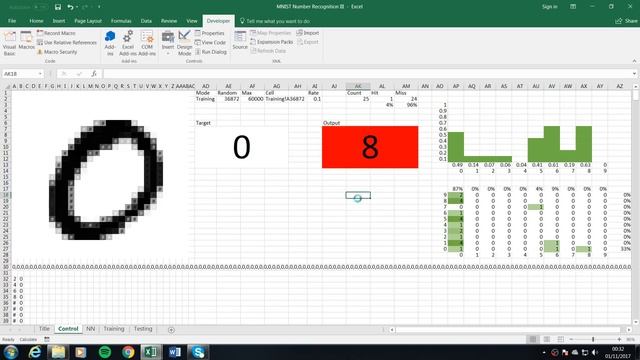Switch to the Insert ribbon tab
This screenshot has width=640, height=360.
59,21
